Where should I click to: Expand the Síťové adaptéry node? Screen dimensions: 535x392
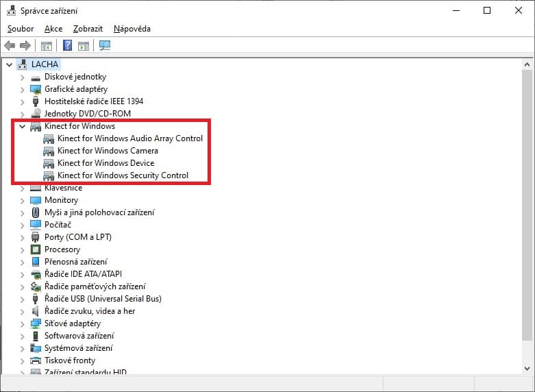tap(23, 323)
